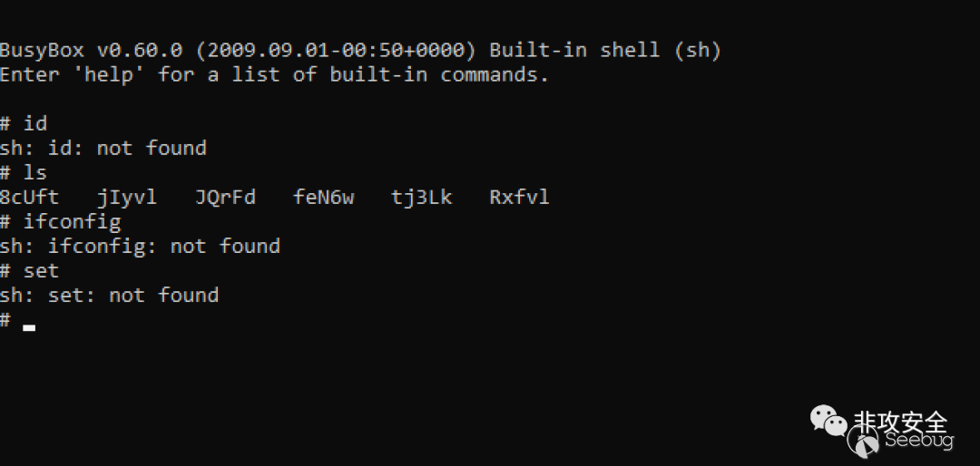Image resolution: width=980 pixels, height=466 pixels.
Task: Click the feN6w entry in ls output
Action: coord(323,198)
